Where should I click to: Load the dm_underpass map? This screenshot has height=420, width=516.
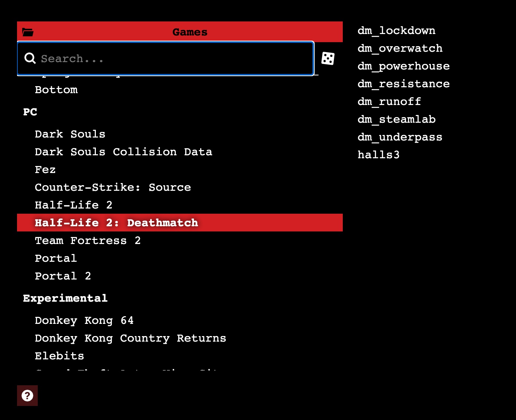(400, 137)
